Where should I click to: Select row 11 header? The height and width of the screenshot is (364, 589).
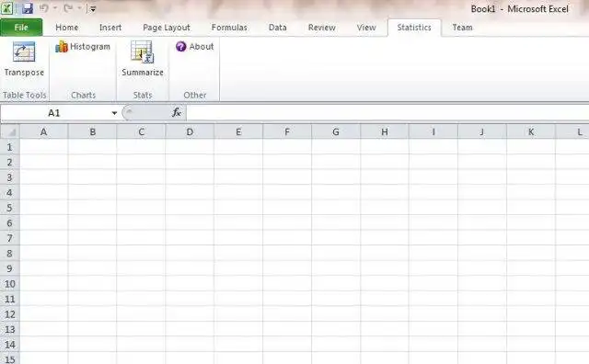click(x=10, y=299)
